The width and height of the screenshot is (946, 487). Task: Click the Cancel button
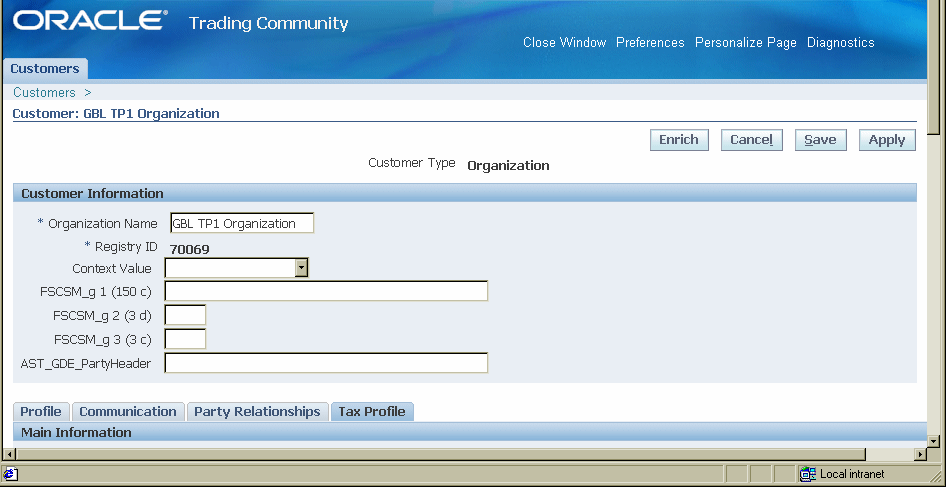[752, 140]
